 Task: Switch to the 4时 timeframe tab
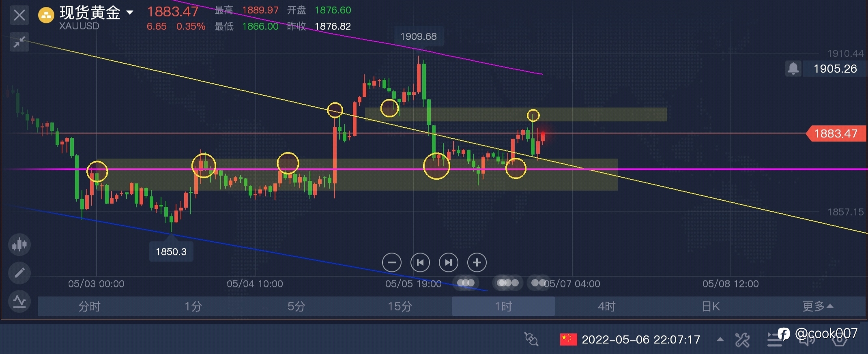click(x=607, y=306)
